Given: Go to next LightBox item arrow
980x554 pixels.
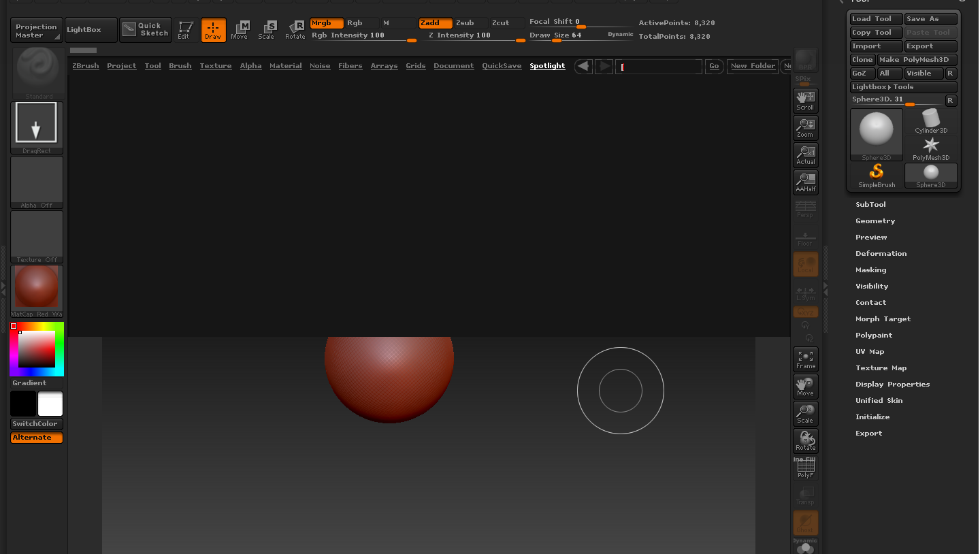Looking at the screenshot, I should (604, 66).
